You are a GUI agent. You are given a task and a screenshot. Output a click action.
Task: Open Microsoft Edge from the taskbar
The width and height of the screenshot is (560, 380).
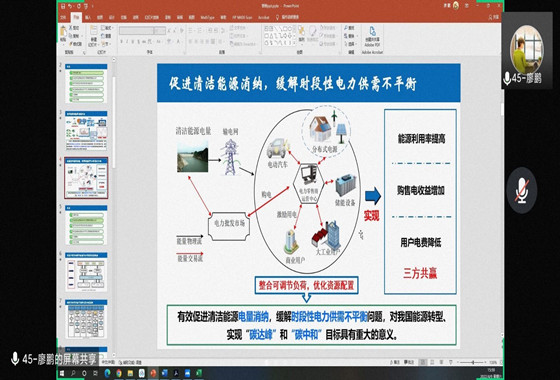coord(107,373)
